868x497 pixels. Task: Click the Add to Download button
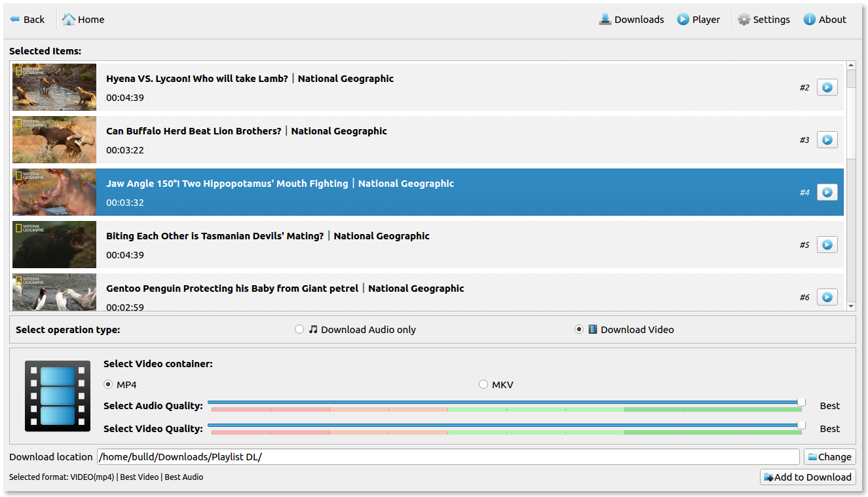point(807,477)
